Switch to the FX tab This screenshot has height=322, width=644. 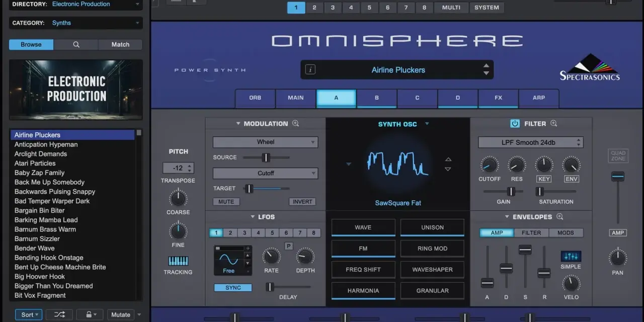pos(498,98)
